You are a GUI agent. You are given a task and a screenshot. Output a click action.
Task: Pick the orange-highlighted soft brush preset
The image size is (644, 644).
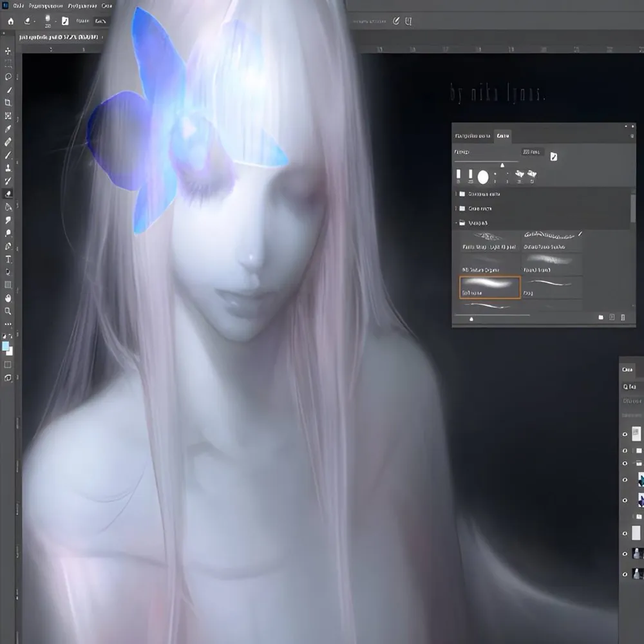[x=489, y=287]
